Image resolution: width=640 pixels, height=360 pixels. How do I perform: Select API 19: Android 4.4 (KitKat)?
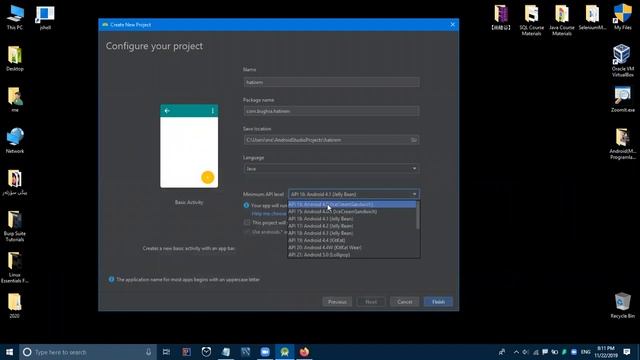tap(352, 240)
